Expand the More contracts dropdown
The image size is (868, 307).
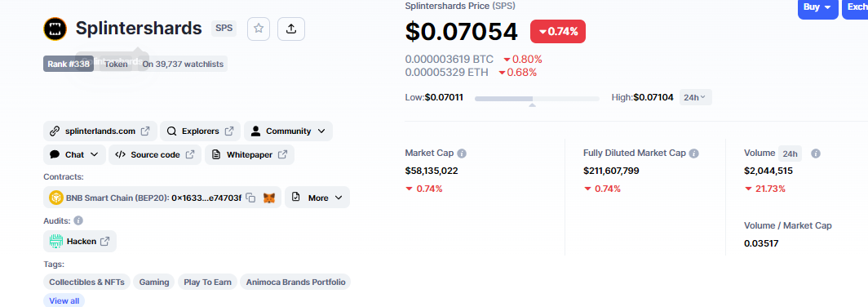(317, 198)
